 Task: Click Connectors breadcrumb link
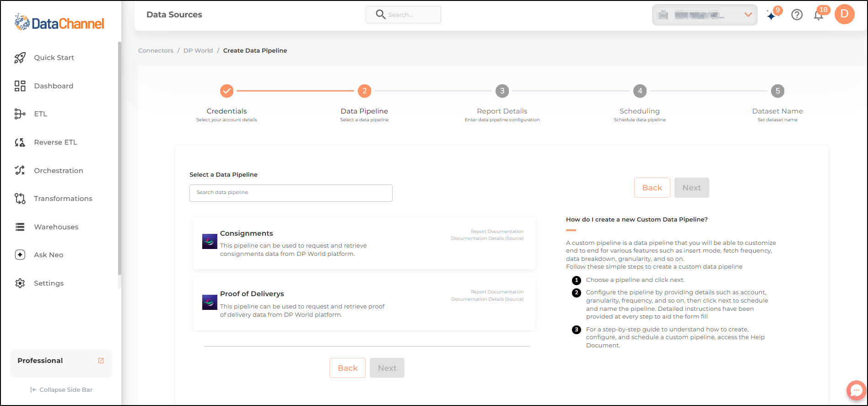coord(156,51)
